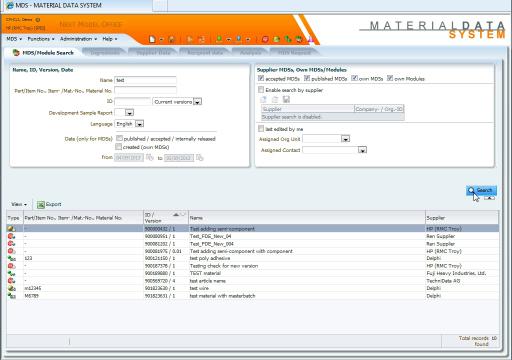Click the purple flask toolbar icon
The width and height of the screenshot is (512, 360).
[x=310, y=39]
